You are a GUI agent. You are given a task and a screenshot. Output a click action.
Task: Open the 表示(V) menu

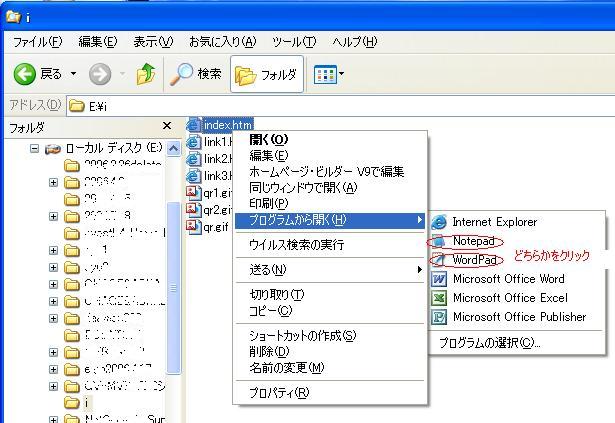tap(153, 42)
